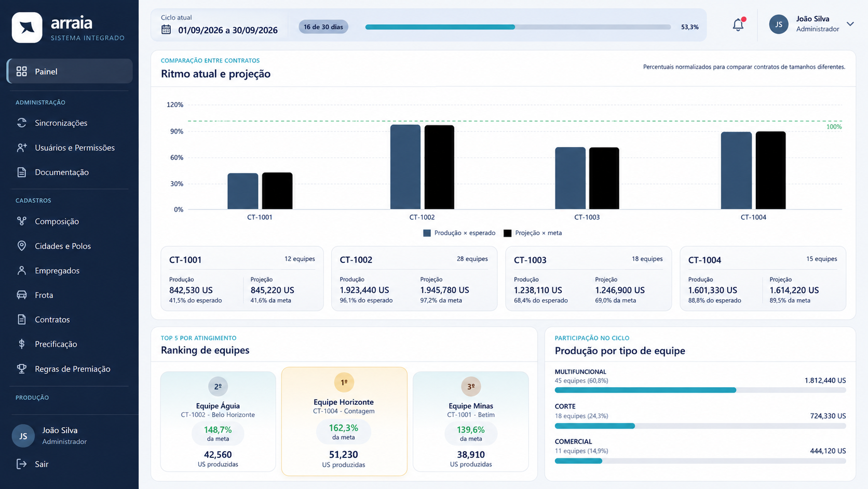Click the CT-1003 blue production bar
The width and height of the screenshot is (868, 489).
pyautogui.click(x=570, y=178)
